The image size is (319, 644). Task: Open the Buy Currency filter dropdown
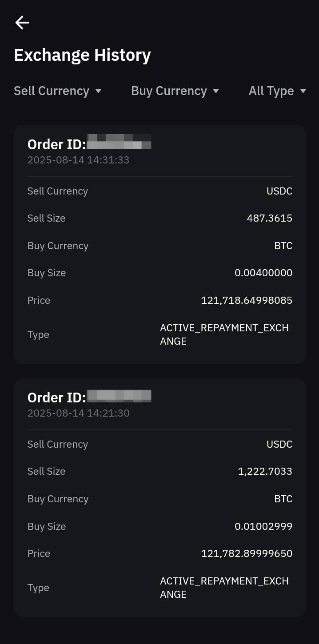pyautogui.click(x=175, y=91)
